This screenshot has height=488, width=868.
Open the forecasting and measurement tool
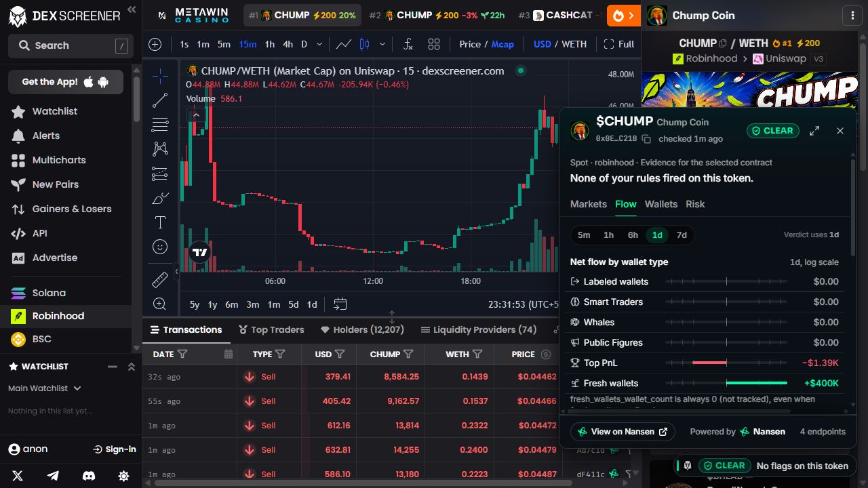tap(160, 174)
